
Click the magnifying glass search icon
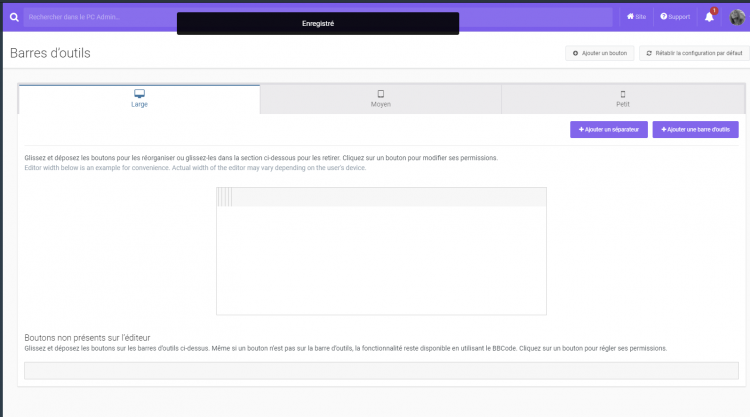click(x=13, y=17)
